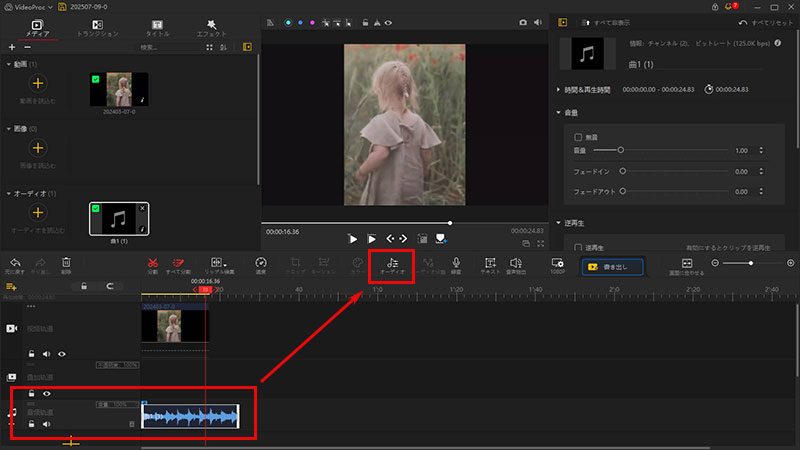Collapse the Image section in media library
The image size is (800, 450).
(x=9, y=129)
